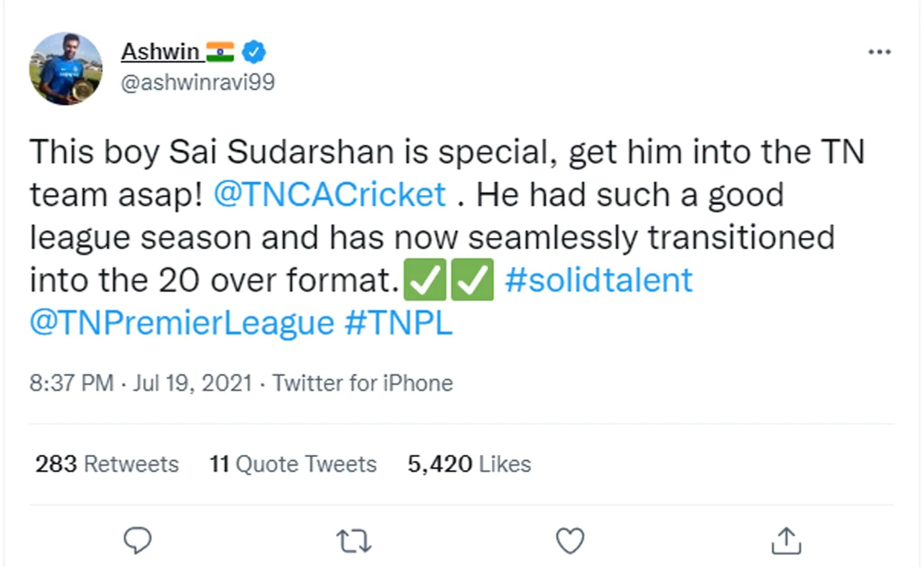924x567 pixels.
Task: Click the Ashwin display name
Action: coord(160,51)
